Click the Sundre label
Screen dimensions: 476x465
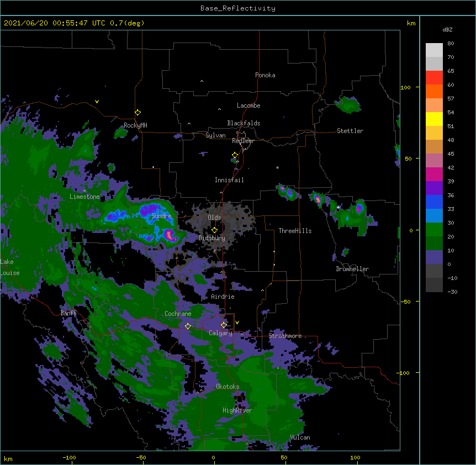coord(161,216)
